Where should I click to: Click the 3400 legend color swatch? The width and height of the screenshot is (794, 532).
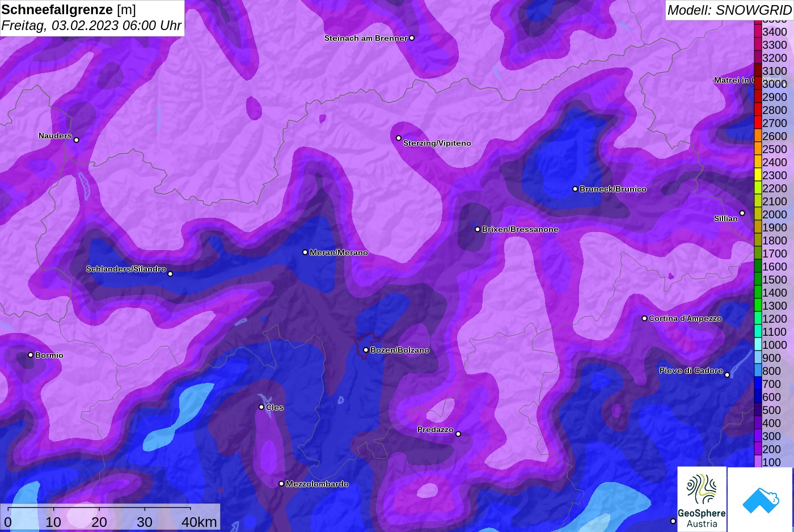tap(758, 32)
